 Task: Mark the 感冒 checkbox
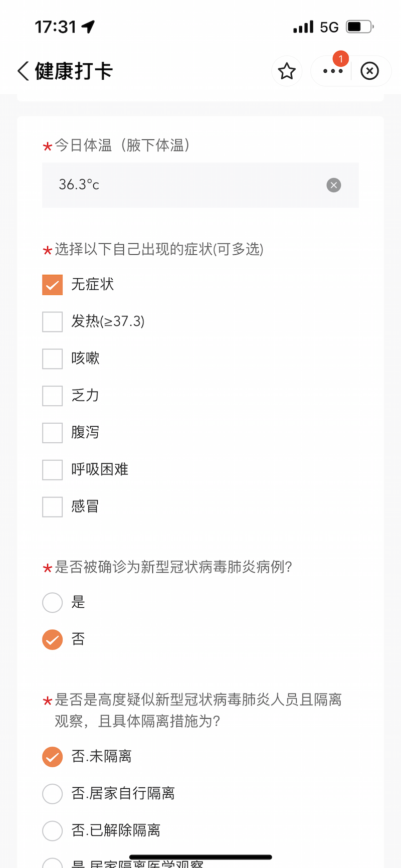[53, 507]
